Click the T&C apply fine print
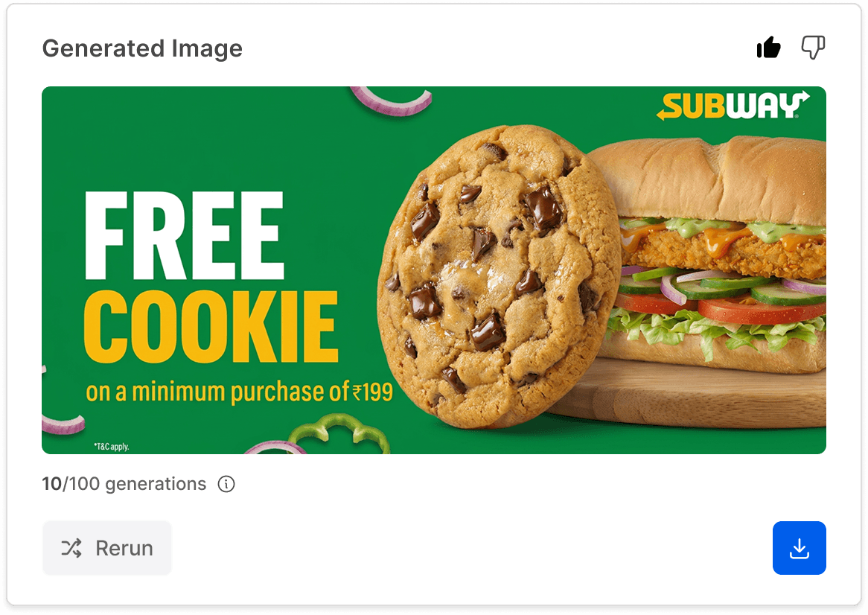868x615 pixels. coord(111,446)
